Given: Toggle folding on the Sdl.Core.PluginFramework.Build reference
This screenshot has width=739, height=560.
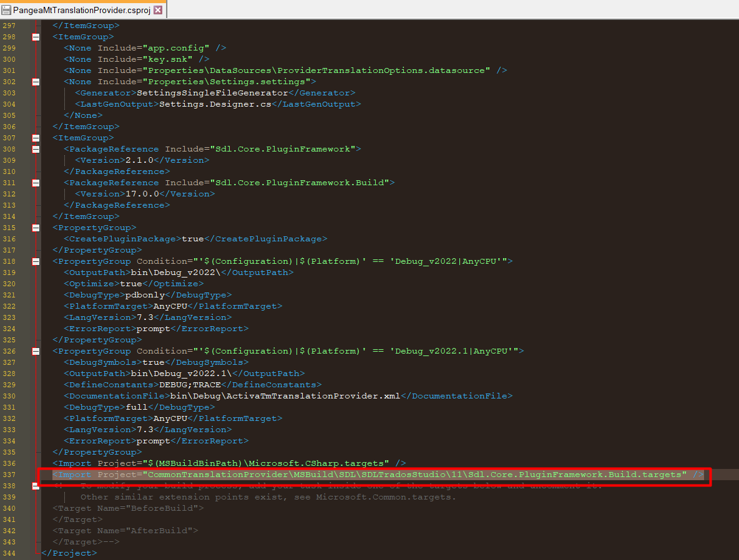Looking at the screenshot, I should (x=36, y=182).
